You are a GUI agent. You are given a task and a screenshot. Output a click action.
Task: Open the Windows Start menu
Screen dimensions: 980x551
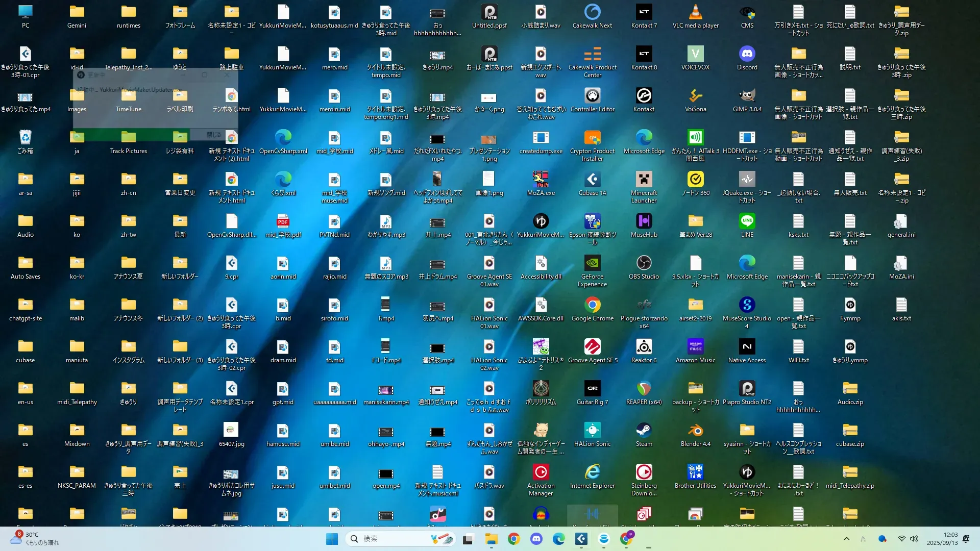[332, 539]
